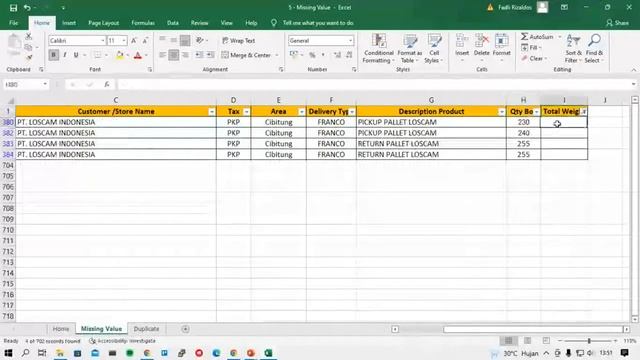640x360 pixels.
Task: Open the Delivery Type filter dropdown
Action: click(x=351, y=112)
